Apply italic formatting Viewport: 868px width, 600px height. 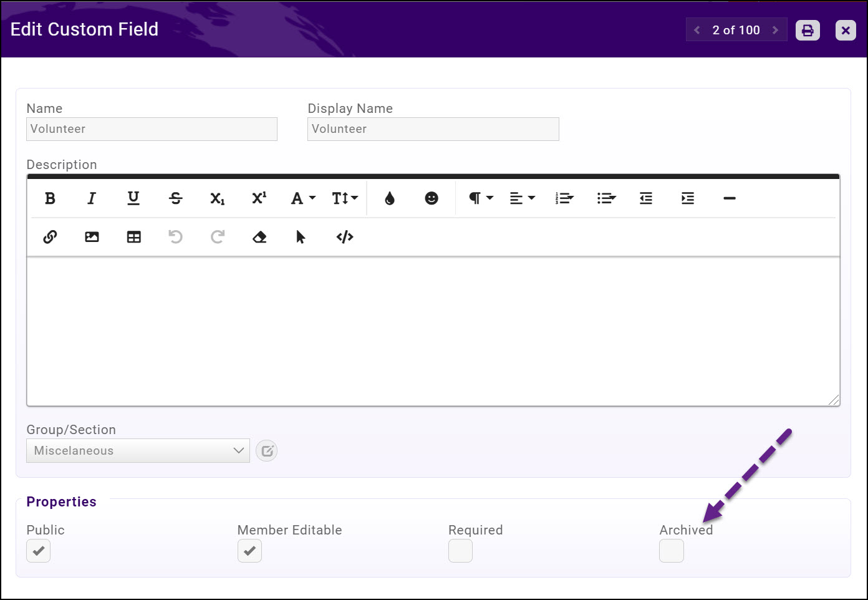coord(92,198)
